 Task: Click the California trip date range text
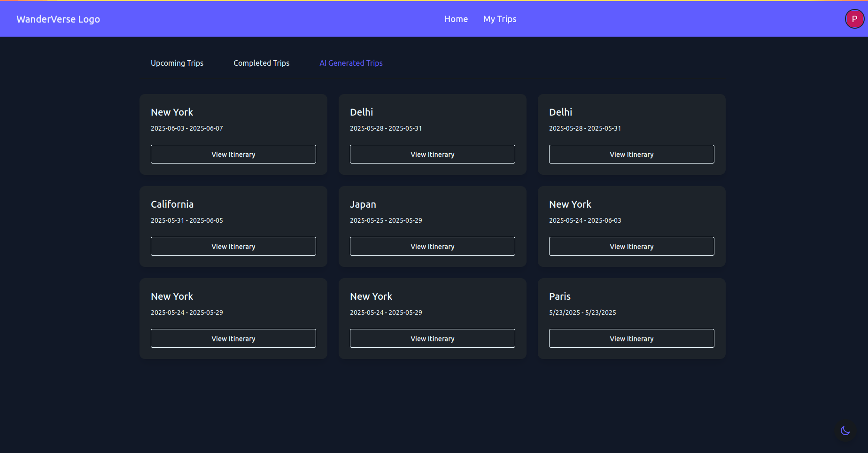pos(186,220)
